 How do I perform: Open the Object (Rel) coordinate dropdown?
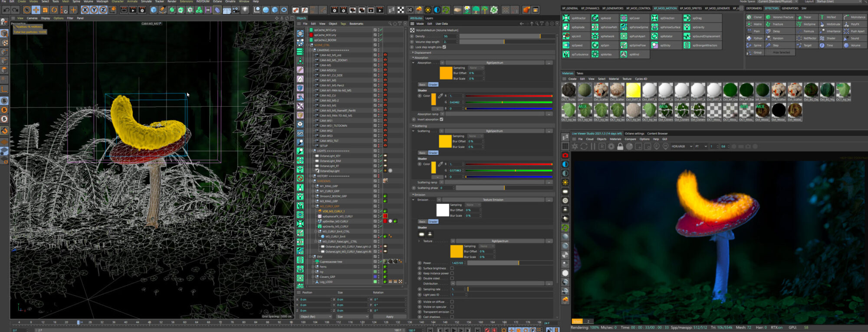[x=315, y=316]
